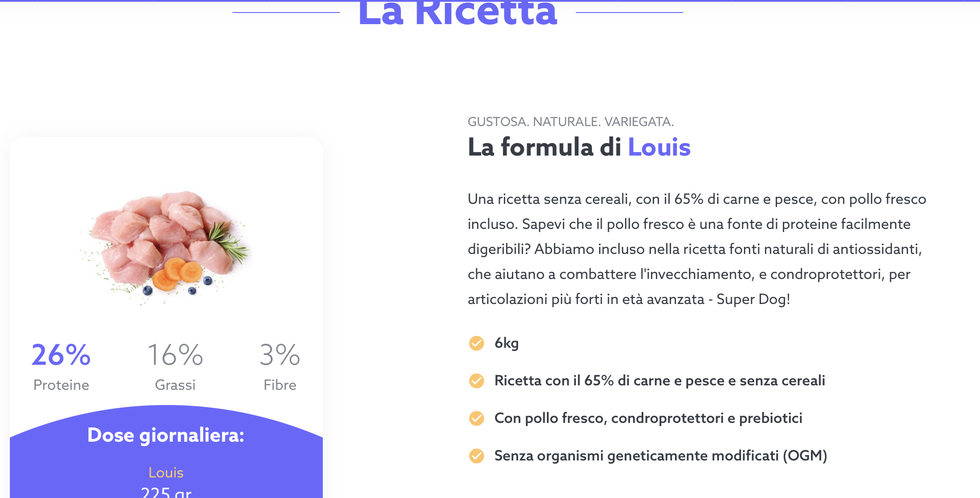Click the Senza organismi geneticamente modificati text

(x=661, y=456)
